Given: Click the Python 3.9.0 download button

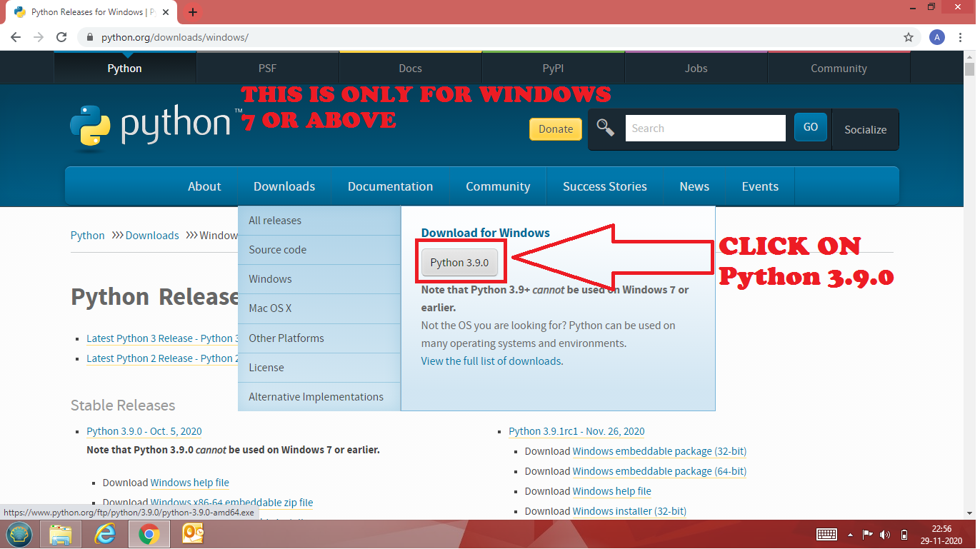Looking at the screenshot, I should 460,262.
